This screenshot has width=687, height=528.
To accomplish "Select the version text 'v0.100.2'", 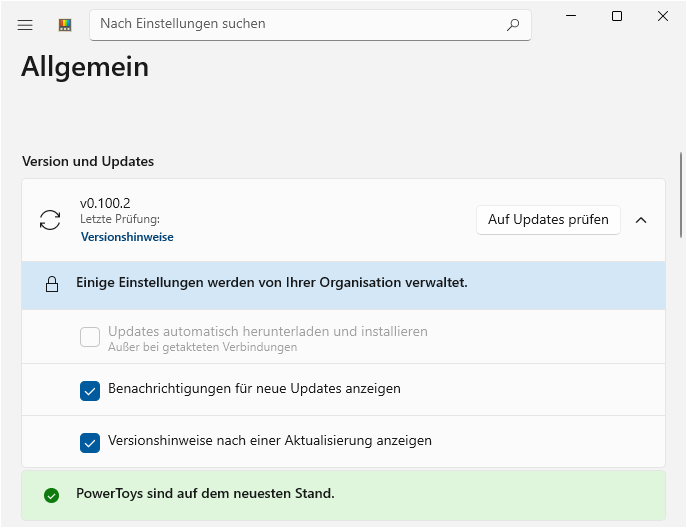I will 105,203.
